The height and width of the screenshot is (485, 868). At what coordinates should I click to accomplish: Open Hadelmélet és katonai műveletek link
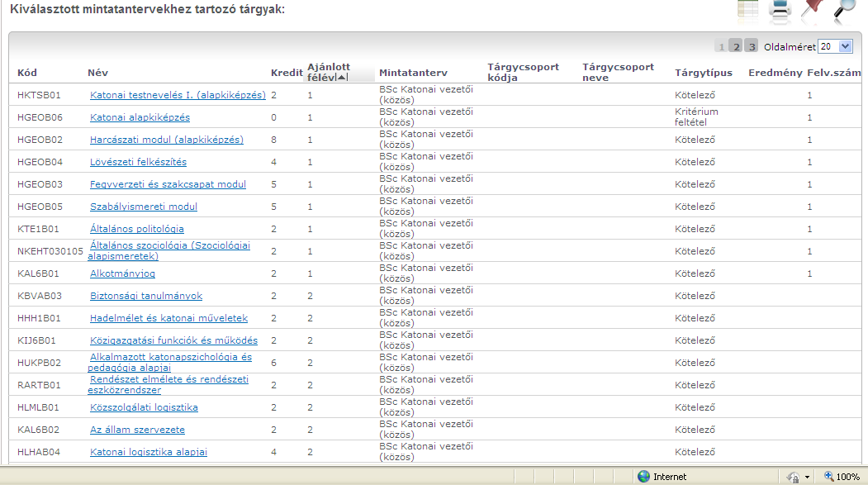(x=168, y=318)
